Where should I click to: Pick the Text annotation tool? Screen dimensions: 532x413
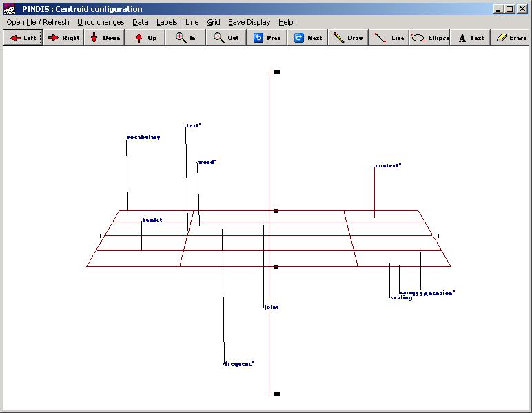coord(471,38)
